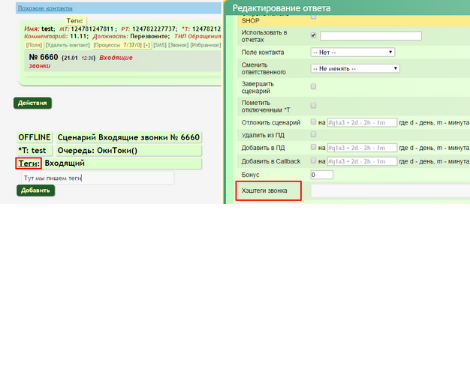Click the Комментарий: 11.11 field

(x=56, y=36)
